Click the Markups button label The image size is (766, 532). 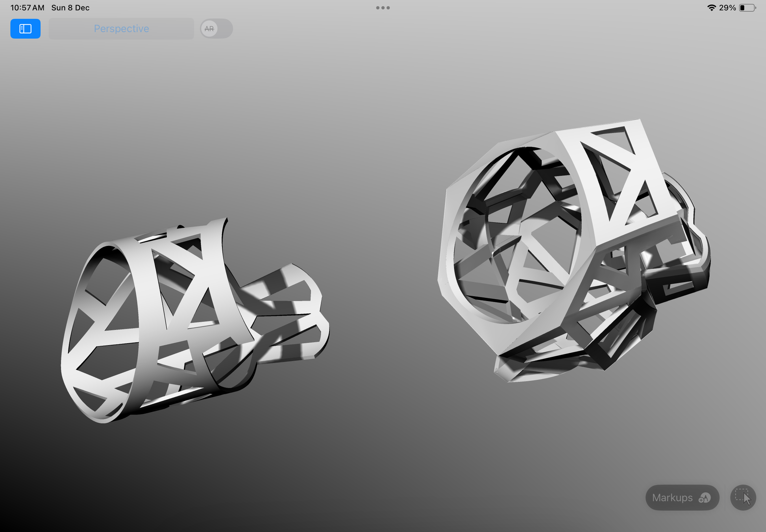(672, 498)
